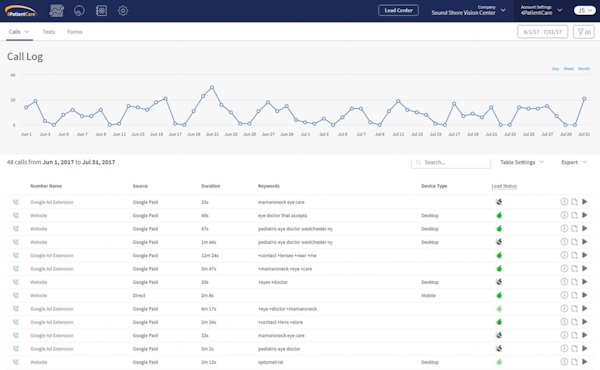Sort by Duration column header
Viewport: 600px width, 370px height.
coord(210,186)
